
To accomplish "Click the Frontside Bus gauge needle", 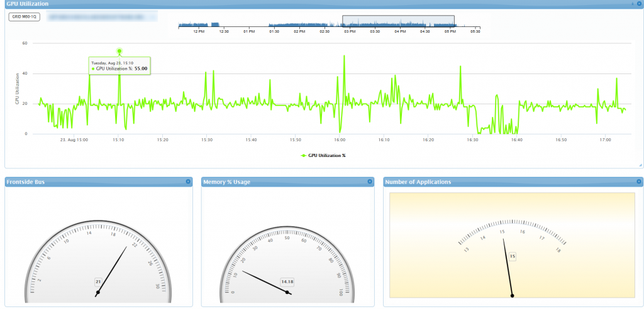I will pos(111,271).
